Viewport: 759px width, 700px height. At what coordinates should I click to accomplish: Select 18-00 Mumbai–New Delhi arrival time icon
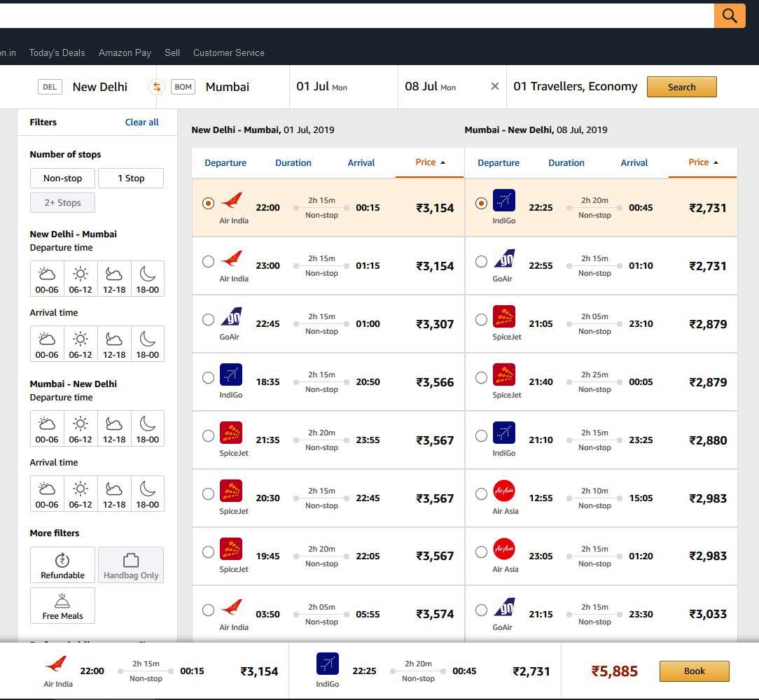[x=148, y=493]
